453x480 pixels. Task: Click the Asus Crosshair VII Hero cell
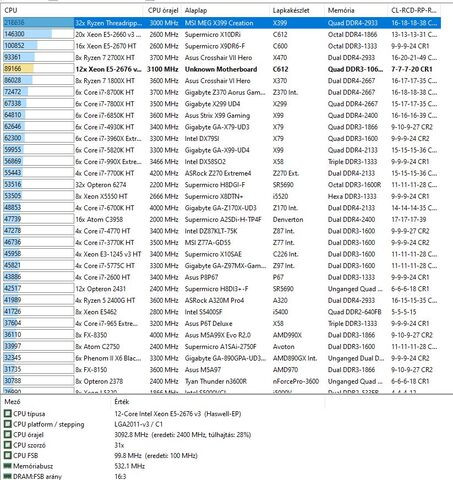(x=218, y=58)
